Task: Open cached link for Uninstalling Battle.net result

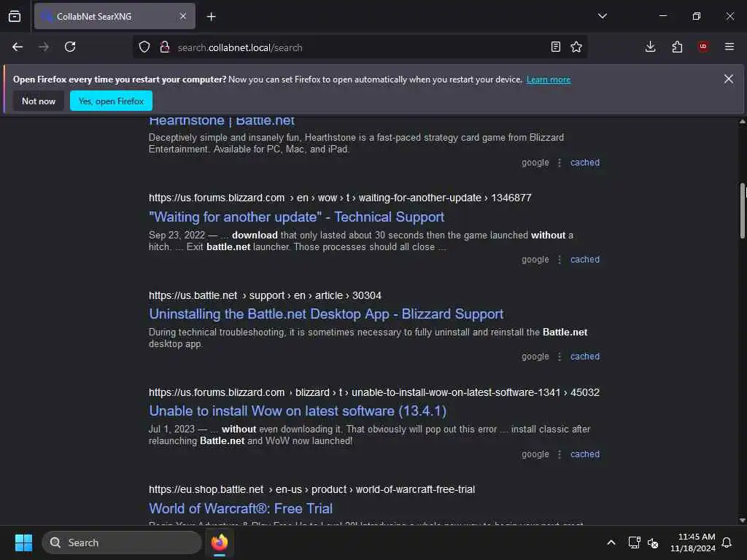Action: pyautogui.click(x=585, y=357)
